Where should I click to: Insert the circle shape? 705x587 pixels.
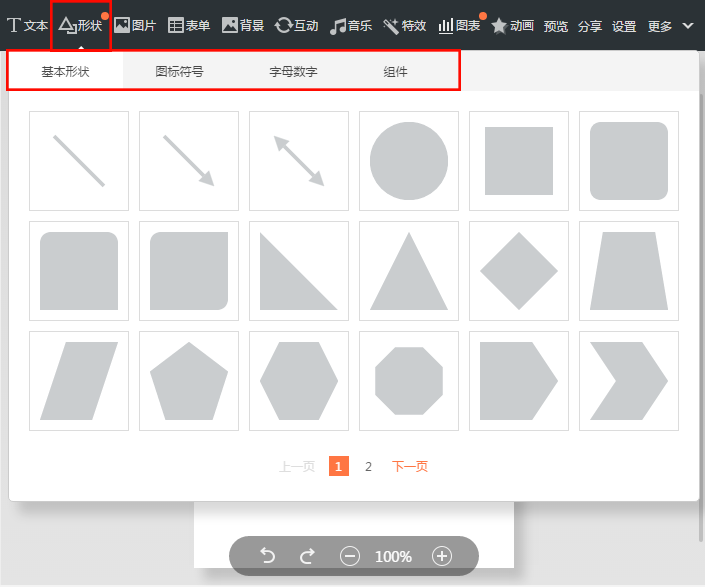pos(409,161)
